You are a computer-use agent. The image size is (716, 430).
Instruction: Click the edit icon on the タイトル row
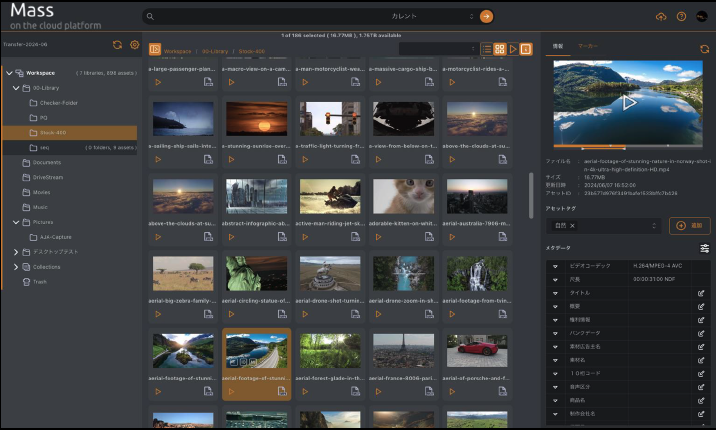coord(700,293)
